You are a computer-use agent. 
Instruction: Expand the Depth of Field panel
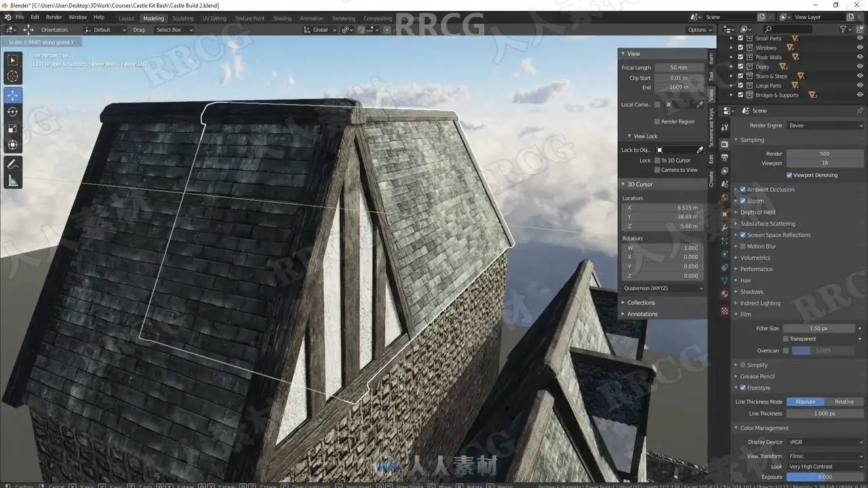point(757,212)
